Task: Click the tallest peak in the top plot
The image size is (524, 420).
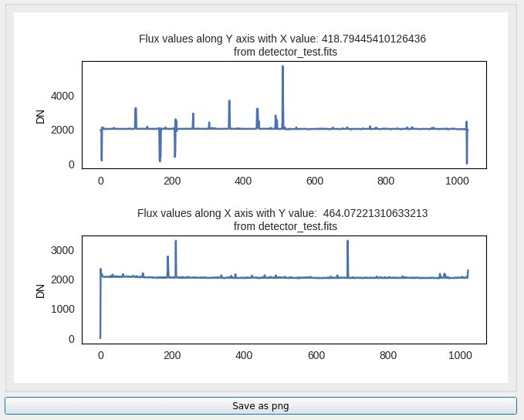Action: point(282,67)
